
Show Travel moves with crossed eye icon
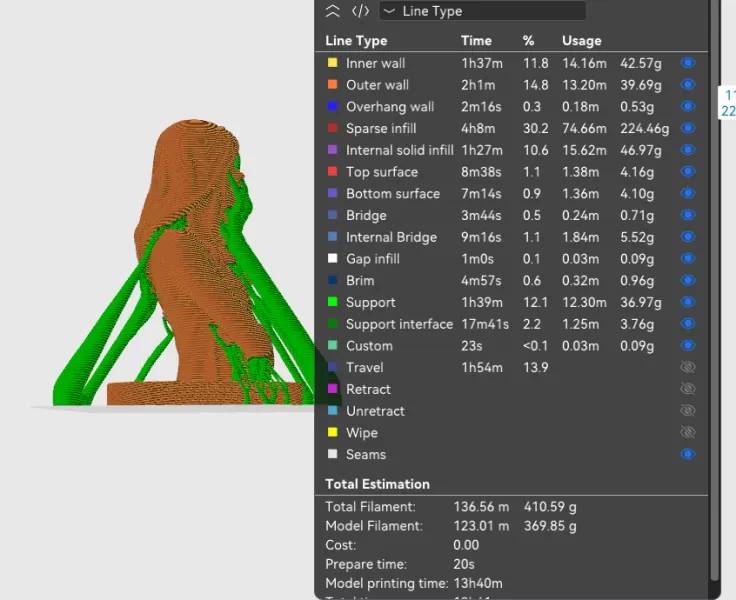(x=688, y=367)
